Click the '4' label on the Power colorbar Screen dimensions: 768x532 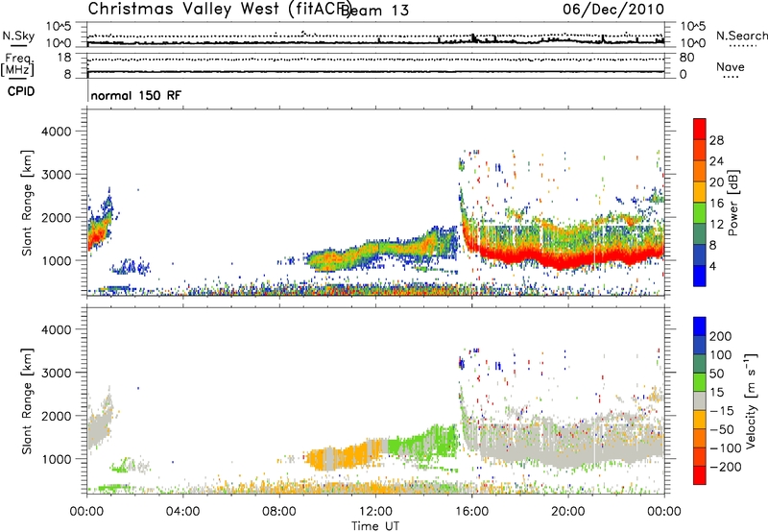pyautogui.click(x=712, y=267)
